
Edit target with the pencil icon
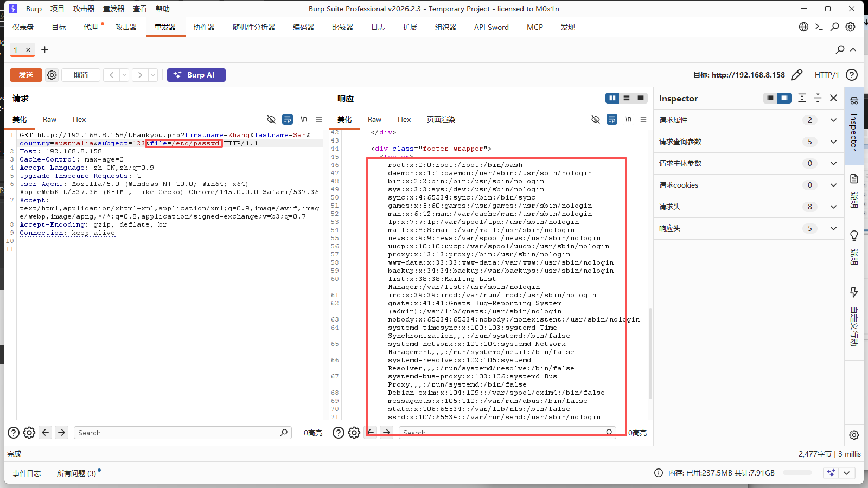tap(796, 75)
